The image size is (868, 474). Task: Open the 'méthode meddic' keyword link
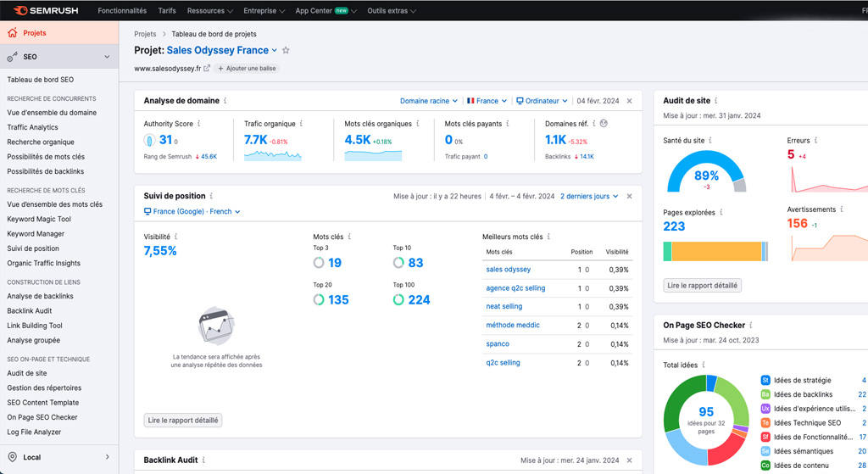tap(513, 325)
